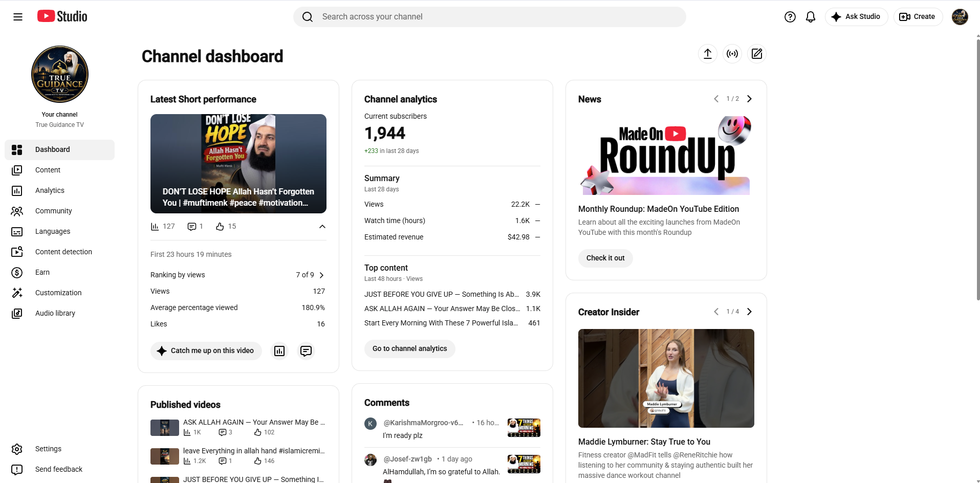Open the Maddie Lymburner video thumbnail
The image size is (980, 483).
pyautogui.click(x=666, y=379)
